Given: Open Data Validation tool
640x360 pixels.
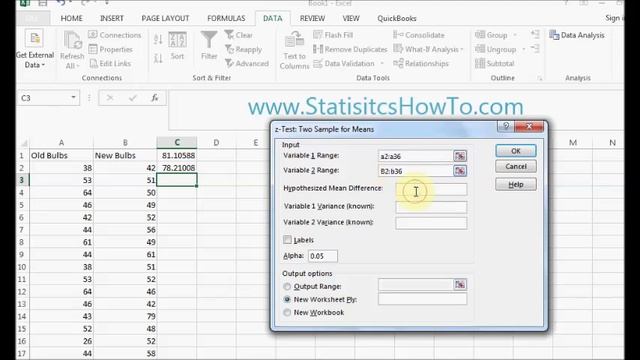Looking at the screenshot, I should 344,63.
